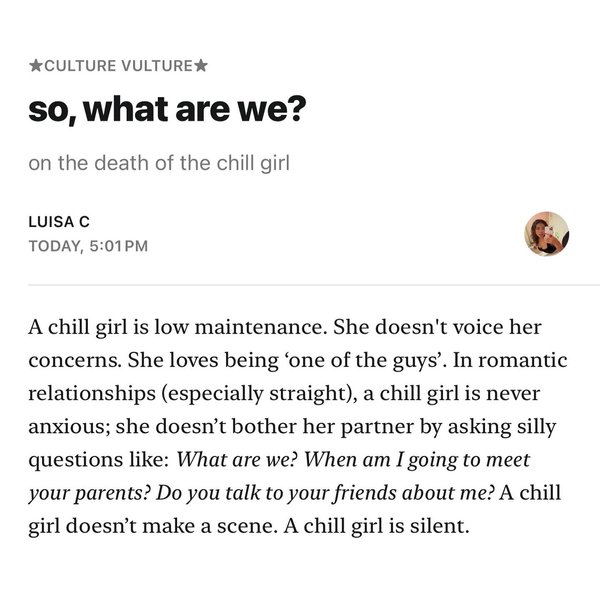600x600 pixels.
Task: Click the "TODAY, 5:01 PM" timestamp
Action: click(89, 245)
